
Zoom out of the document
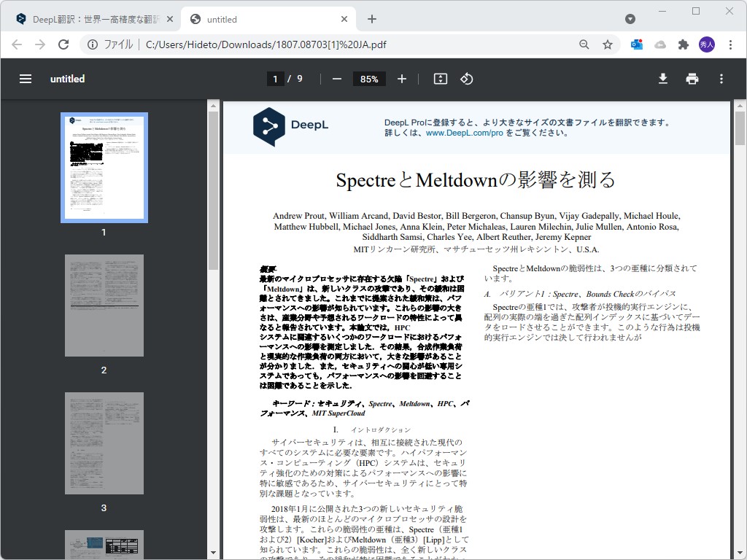pos(336,79)
